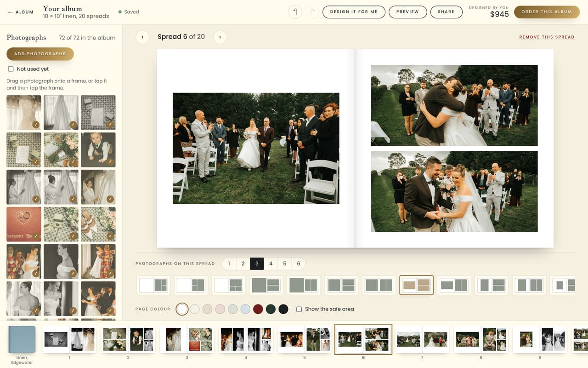Select the first layout option in the row
Screen dimensions: 588x368
[x=153, y=285]
